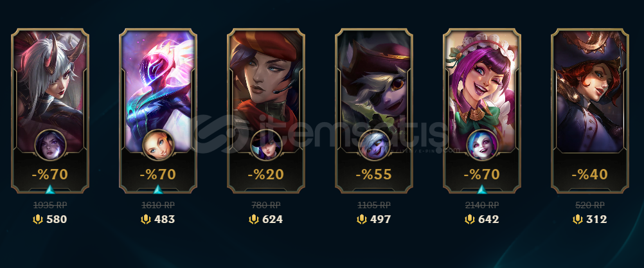Click the RP coin icon beside 312
The width and height of the screenshot is (644, 268).
pyautogui.click(x=578, y=220)
